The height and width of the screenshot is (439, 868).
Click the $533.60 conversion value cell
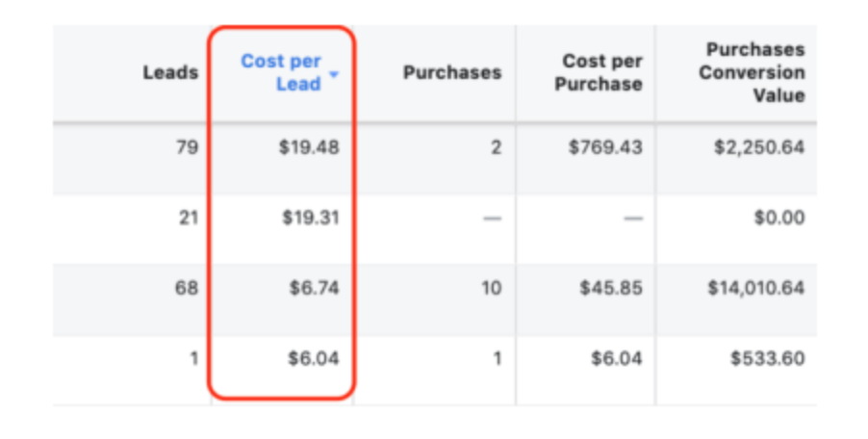[x=767, y=359]
